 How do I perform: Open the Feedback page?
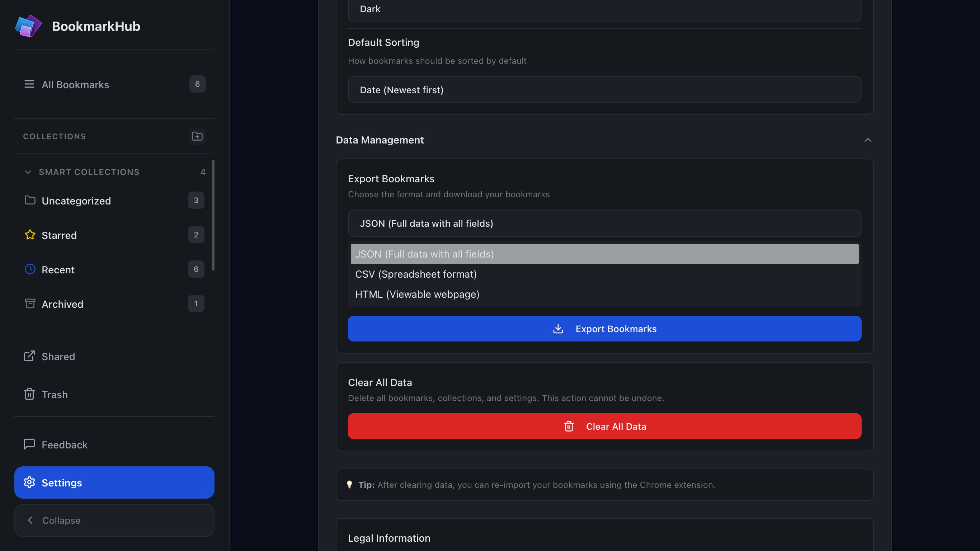[x=114, y=444]
